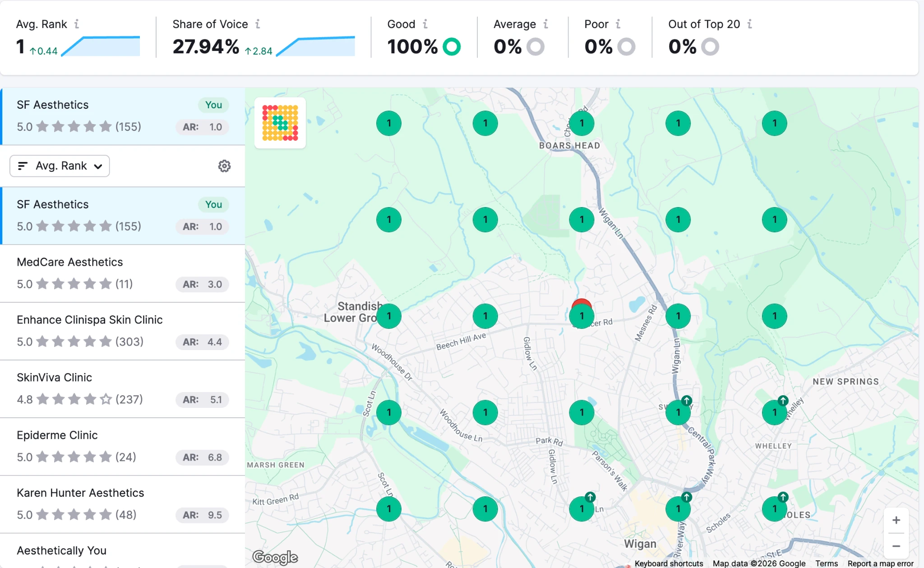This screenshot has width=924, height=568.
Task: Click rank pin near Whelley with up arrow
Action: pyautogui.click(x=775, y=412)
